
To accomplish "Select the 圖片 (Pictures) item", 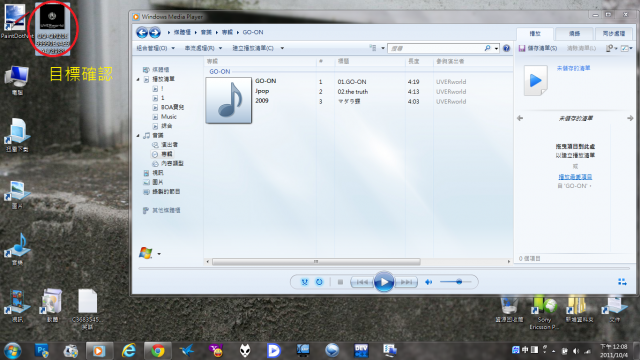I will (x=153, y=182).
